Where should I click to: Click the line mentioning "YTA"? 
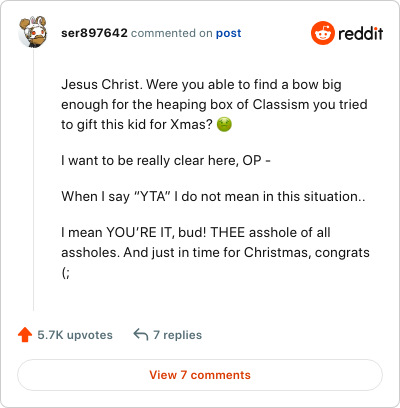pyautogui.click(x=213, y=196)
